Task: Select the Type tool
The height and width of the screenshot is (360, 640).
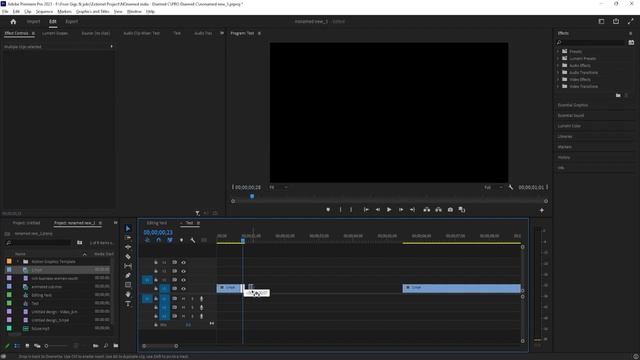Action: [x=128, y=304]
